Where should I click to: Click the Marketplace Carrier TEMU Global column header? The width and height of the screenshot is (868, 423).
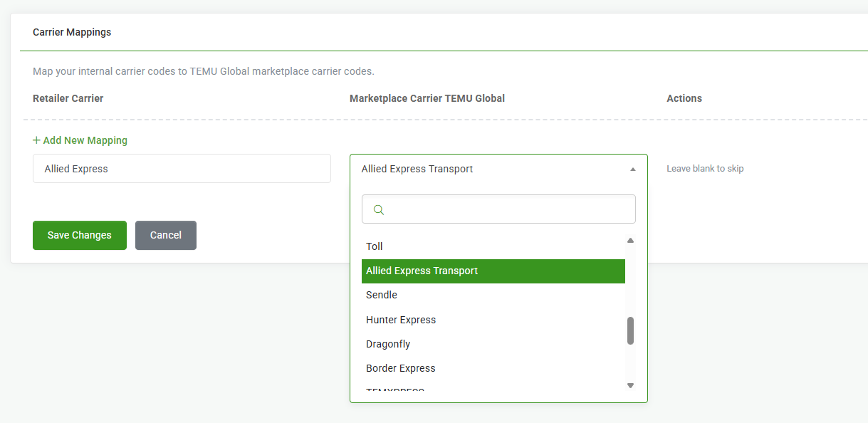[x=427, y=98]
